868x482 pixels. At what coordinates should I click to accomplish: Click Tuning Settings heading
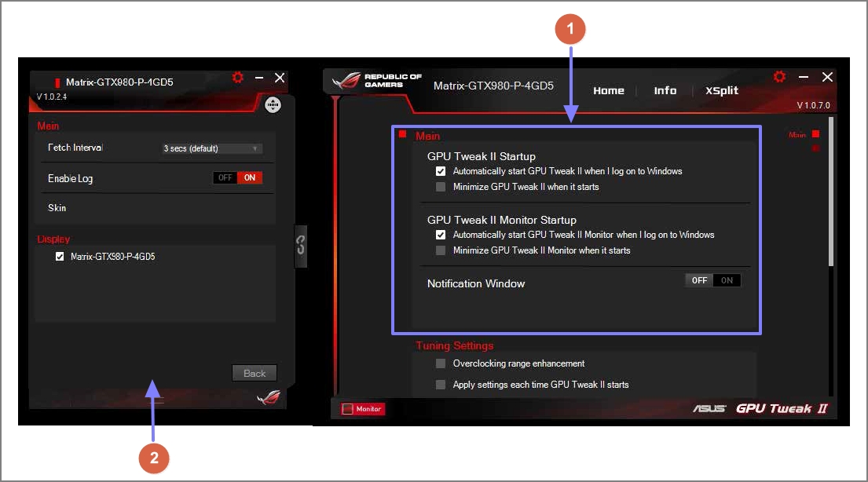coord(455,346)
